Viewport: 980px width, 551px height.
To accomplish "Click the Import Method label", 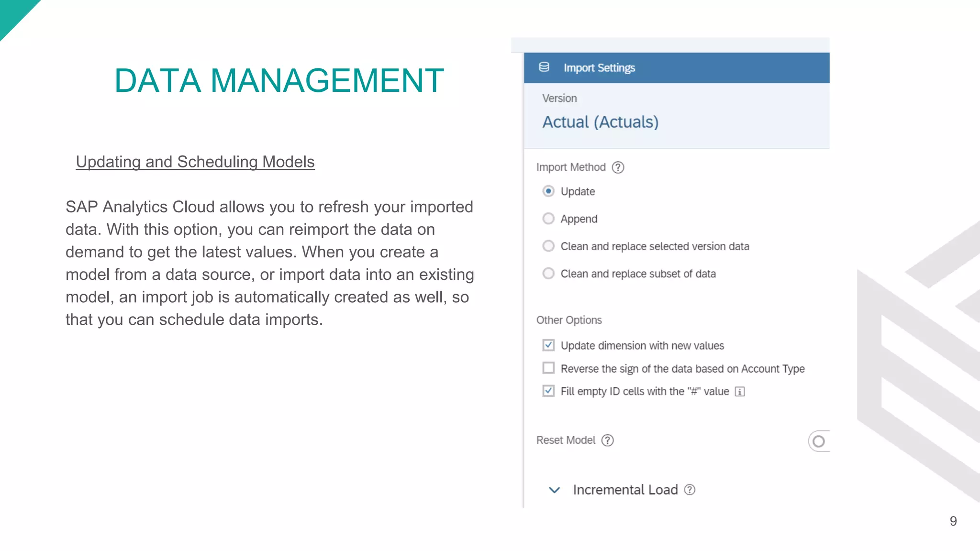I will coord(571,167).
